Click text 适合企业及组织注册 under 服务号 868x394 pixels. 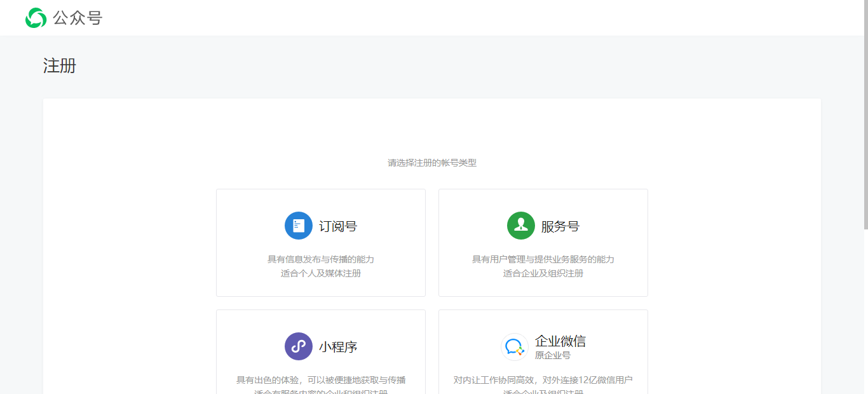(543, 273)
